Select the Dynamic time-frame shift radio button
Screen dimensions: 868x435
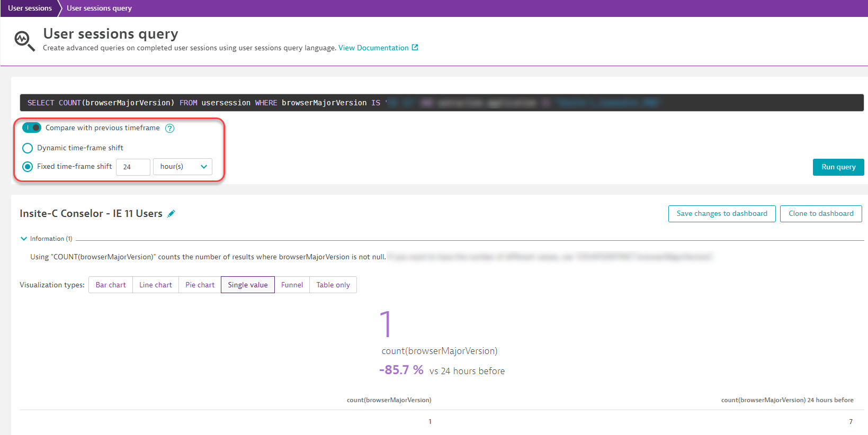(x=28, y=148)
